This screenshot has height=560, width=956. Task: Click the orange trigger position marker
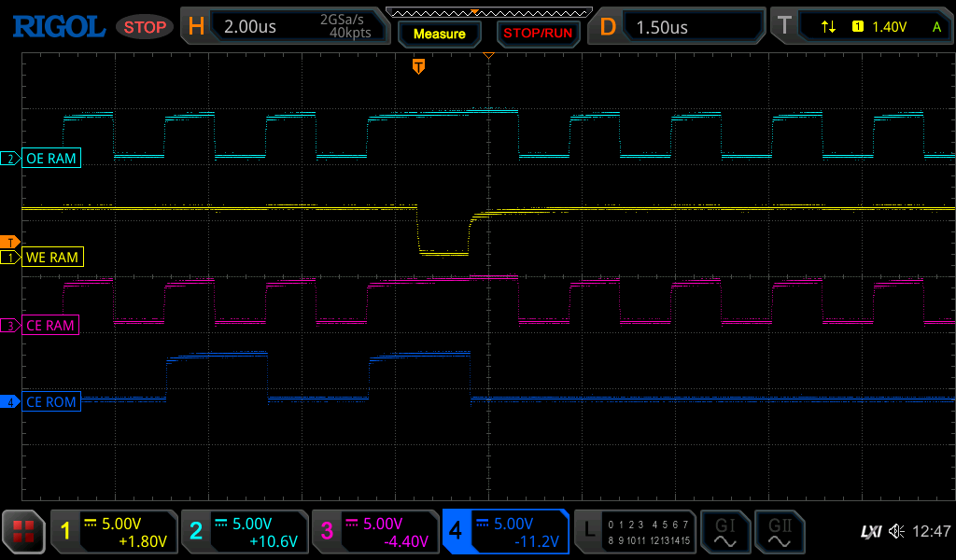418,66
